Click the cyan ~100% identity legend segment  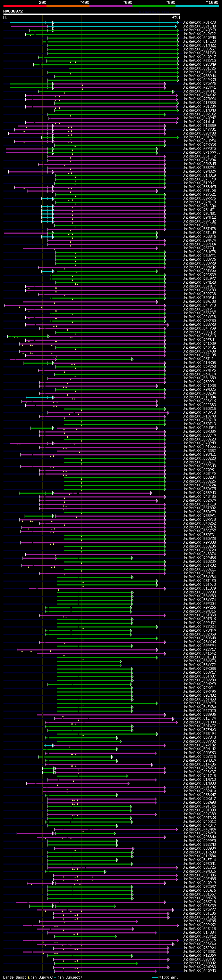(197, 6)
